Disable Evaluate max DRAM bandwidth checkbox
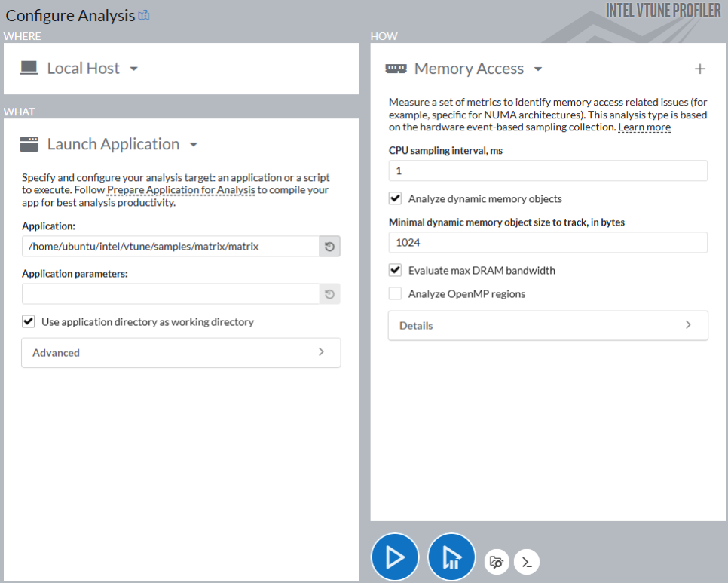 (395, 270)
